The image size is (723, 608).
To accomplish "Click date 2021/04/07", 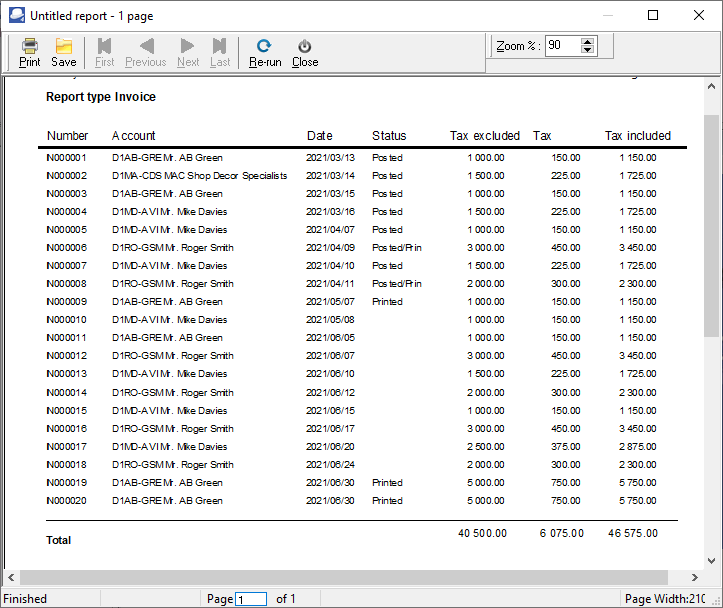I will pos(331,230).
